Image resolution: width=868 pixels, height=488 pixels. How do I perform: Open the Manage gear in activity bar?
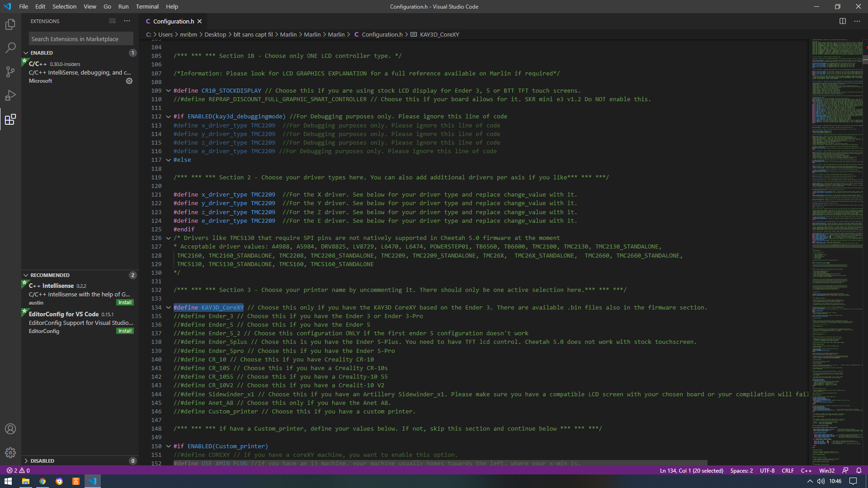coord(10,452)
